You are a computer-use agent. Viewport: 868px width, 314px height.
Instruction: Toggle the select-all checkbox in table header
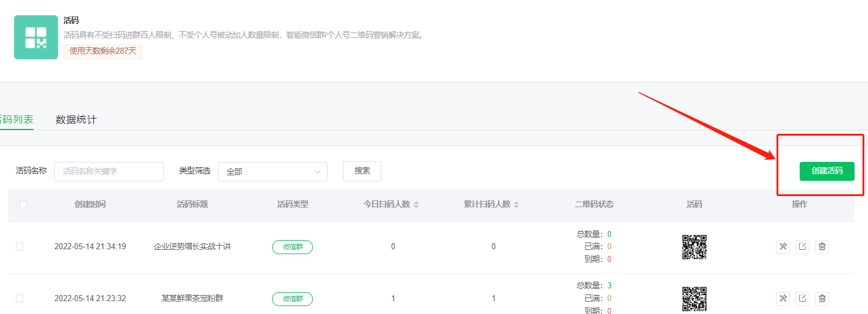pos(23,205)
